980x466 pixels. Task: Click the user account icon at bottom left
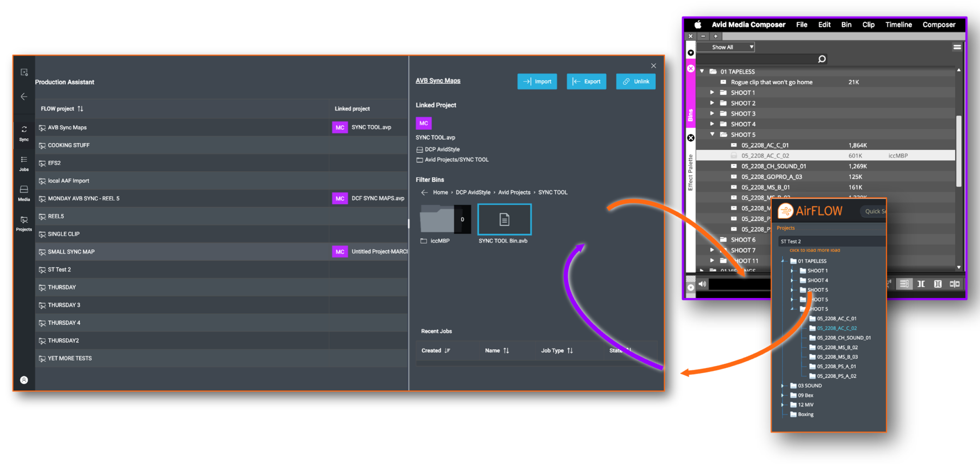coord(23,379)
